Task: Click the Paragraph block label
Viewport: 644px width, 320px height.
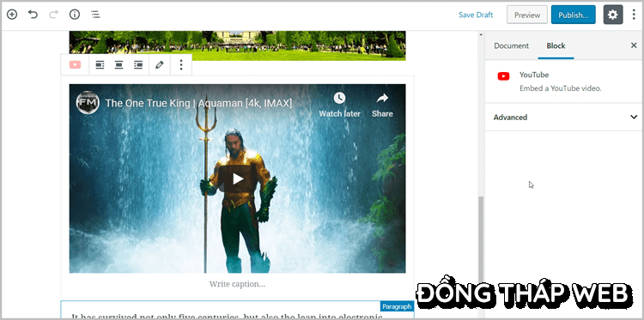Action: (397, 306)
